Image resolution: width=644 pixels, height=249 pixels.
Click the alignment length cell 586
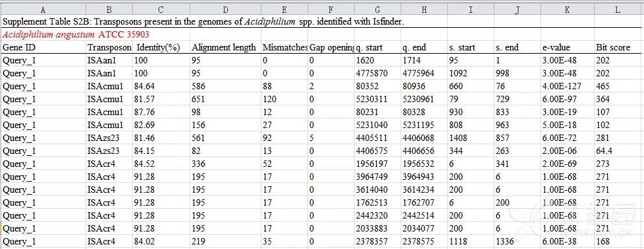click(225, 86)
